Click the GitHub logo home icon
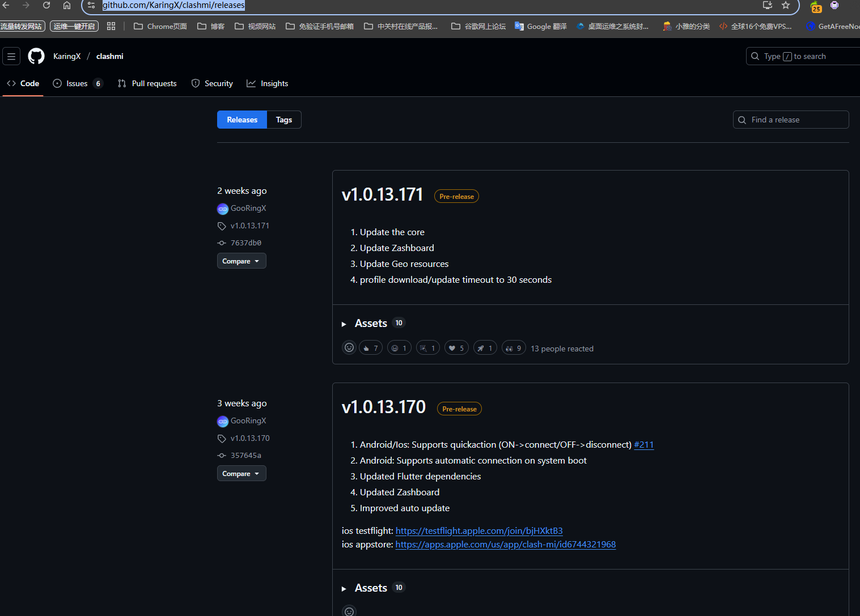Image resolution: width=860 pixels, height=616 pixels. (x=36, y=56)
